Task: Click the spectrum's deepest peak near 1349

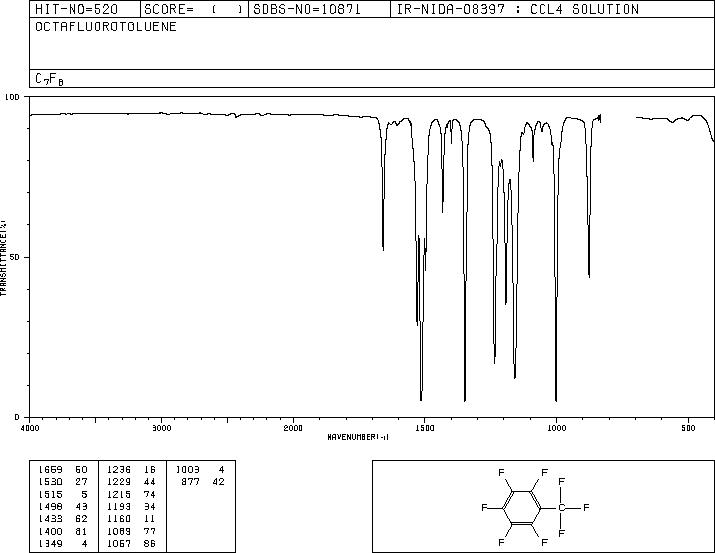Action: [x=465, y=400]
